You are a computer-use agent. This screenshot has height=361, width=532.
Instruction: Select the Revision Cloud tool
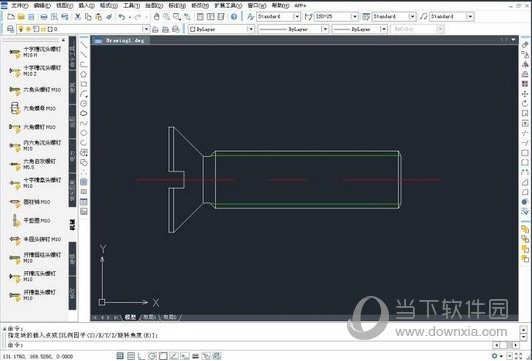pos(83,113)
